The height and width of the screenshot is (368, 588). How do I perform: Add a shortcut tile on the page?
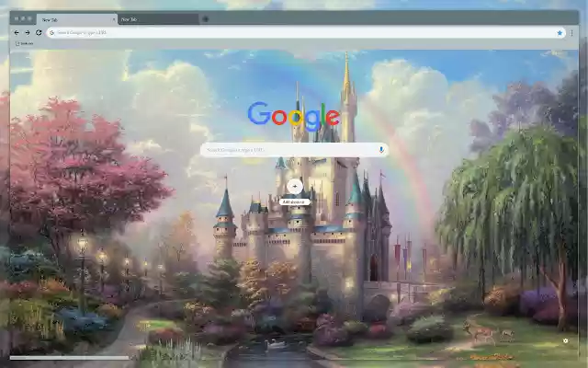pos(295,191)
